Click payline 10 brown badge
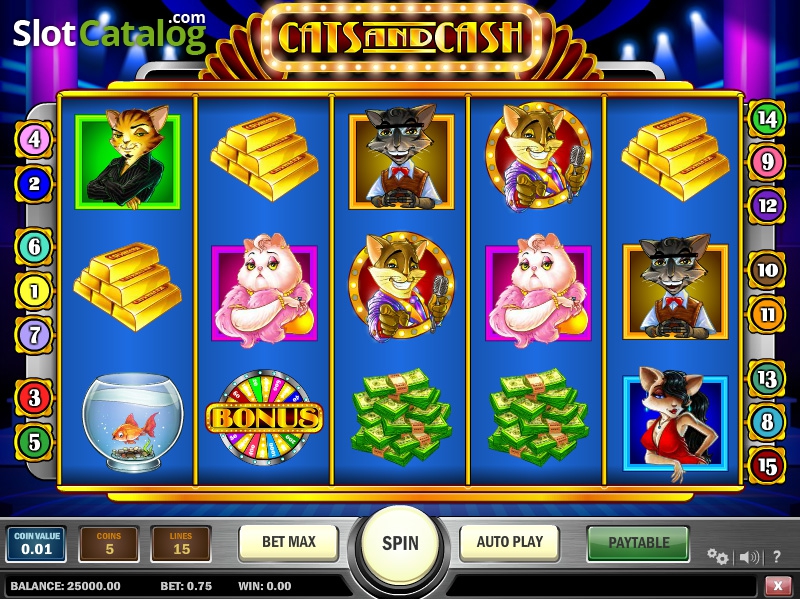800x599 pixels. tap(767, 269)
